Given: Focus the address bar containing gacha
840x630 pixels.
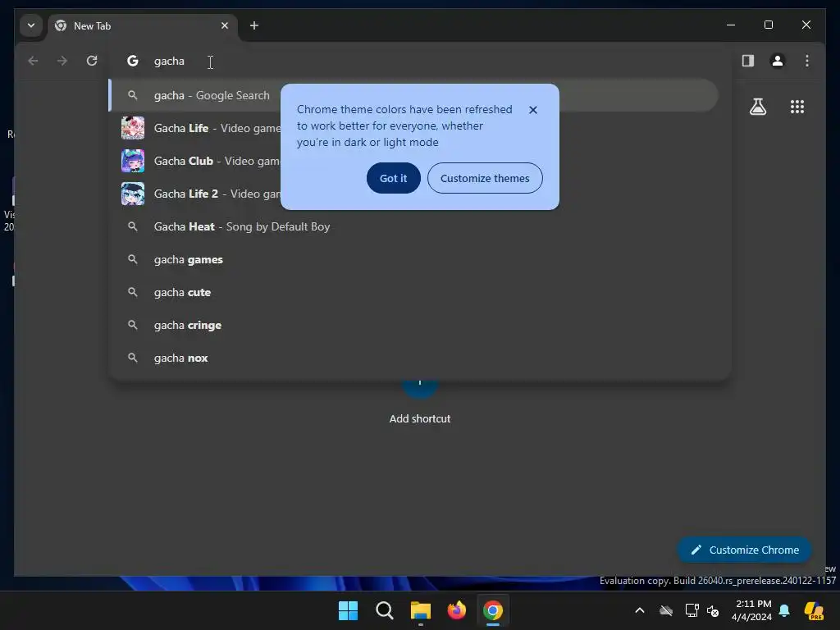Looking at the screenshot, I should pos(418,61).
